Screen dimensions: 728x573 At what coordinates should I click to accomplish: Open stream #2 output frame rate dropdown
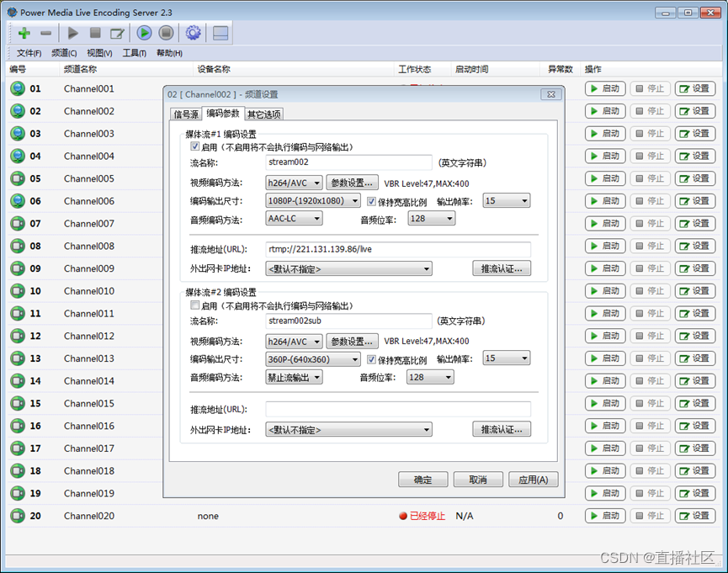(x=507, y=358)
